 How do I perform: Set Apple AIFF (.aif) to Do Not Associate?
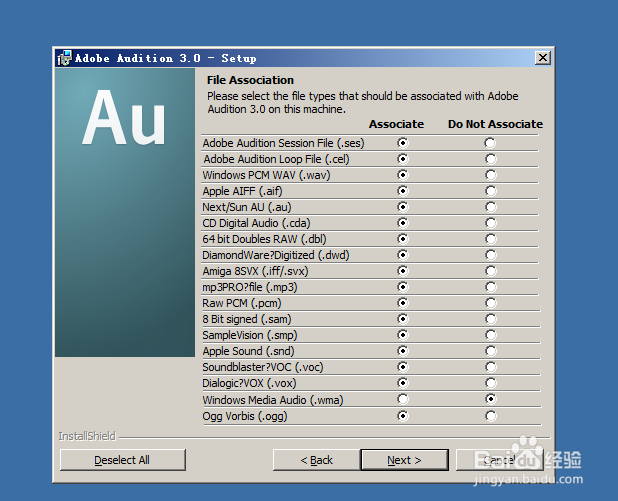(x=490, y=191)
